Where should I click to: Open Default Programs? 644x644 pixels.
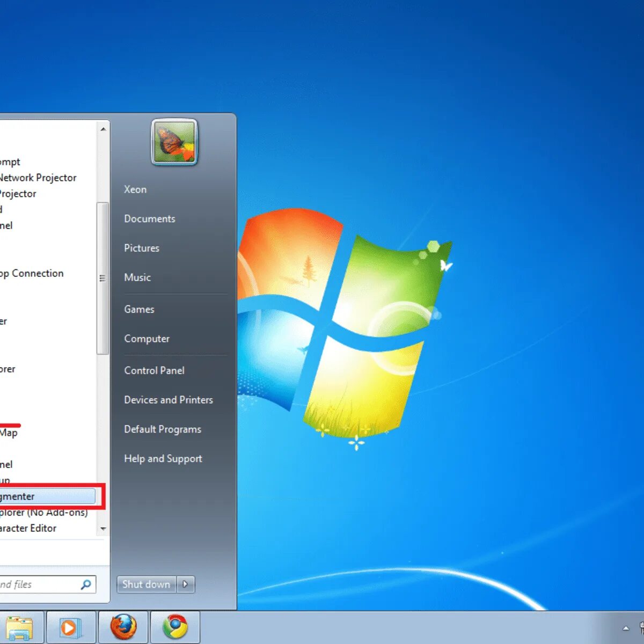(x=163, y=429)
